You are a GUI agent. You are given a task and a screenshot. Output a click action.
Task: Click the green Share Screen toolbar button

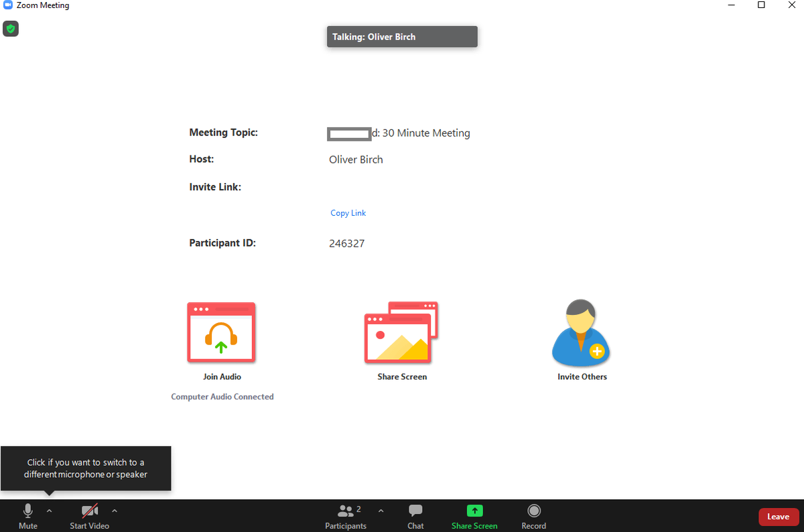[x=474, y=517]
